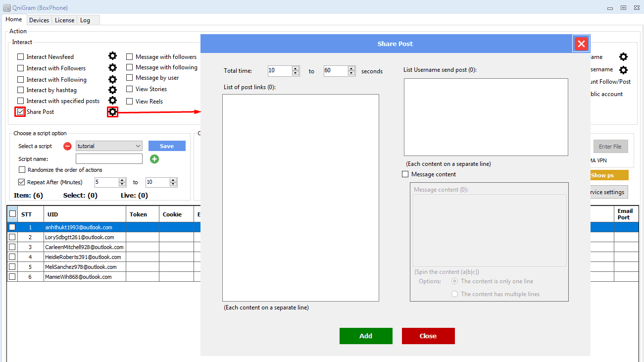644x362 pixels.
Task: Switch to the Devices tab
Action: pyautogui.click(x=39, y=20)
